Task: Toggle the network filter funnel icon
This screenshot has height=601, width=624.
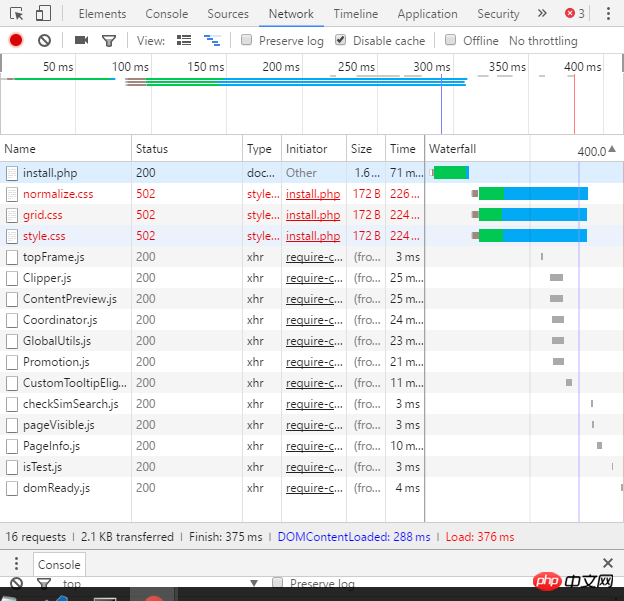Action: pyautogui.click(x=109, y=40)
